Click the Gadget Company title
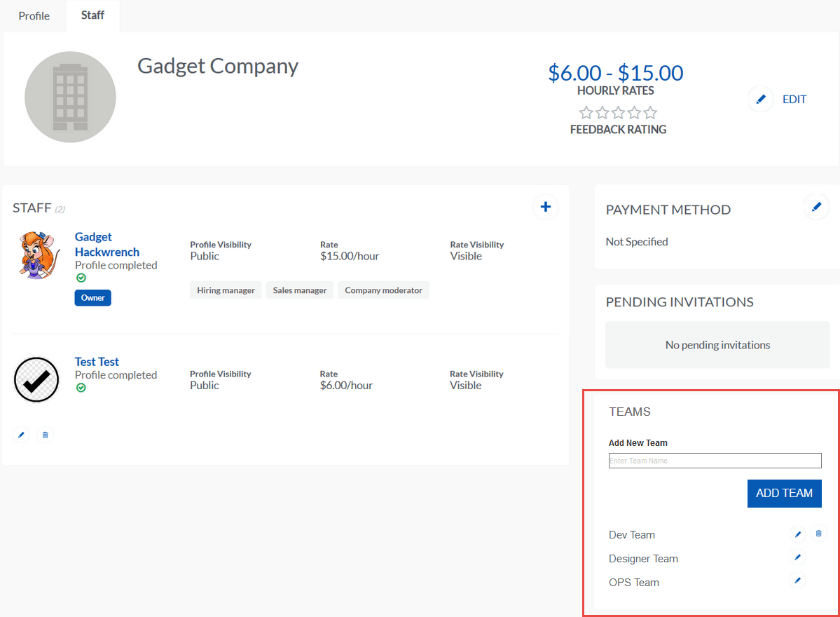This screenshot has width=840, height=617. pyautogui.click(x=217, y=67)
